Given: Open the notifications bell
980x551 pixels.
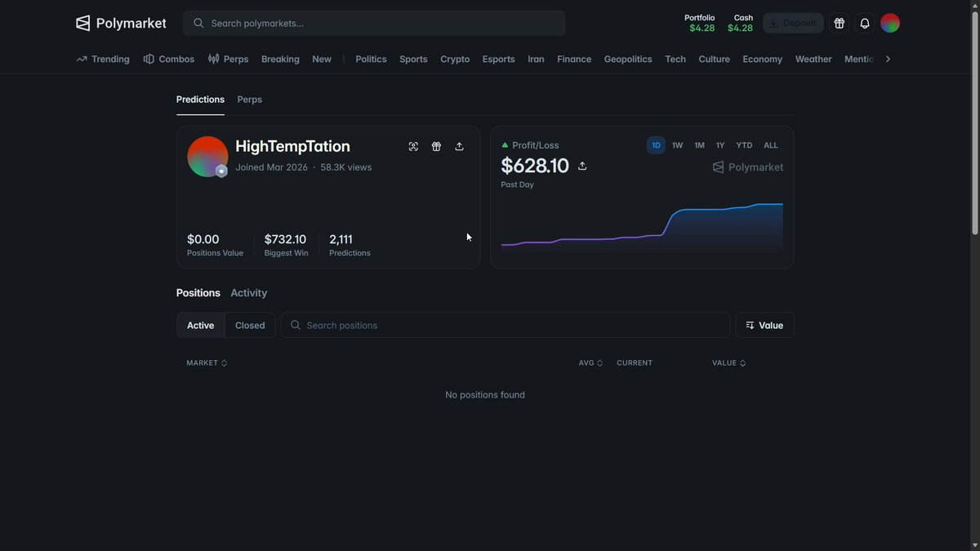Looking at the screenshot, I should pyautogui.click(x=865, y=23).
